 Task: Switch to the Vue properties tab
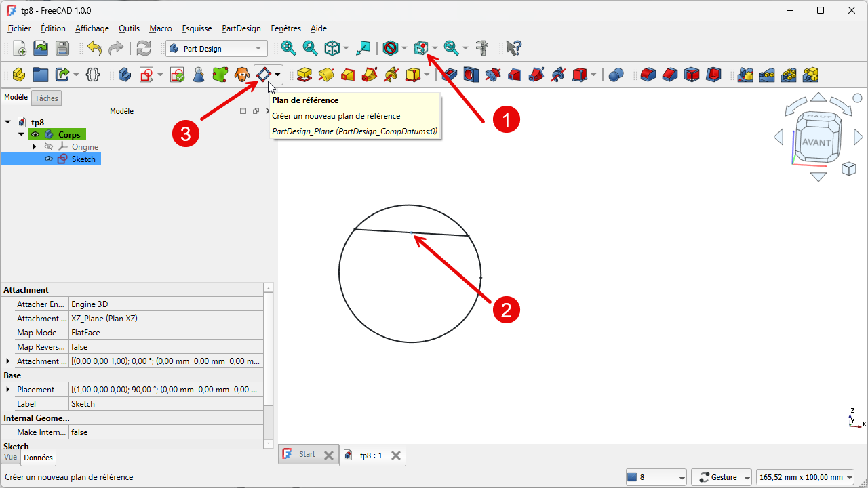point(11,457)
